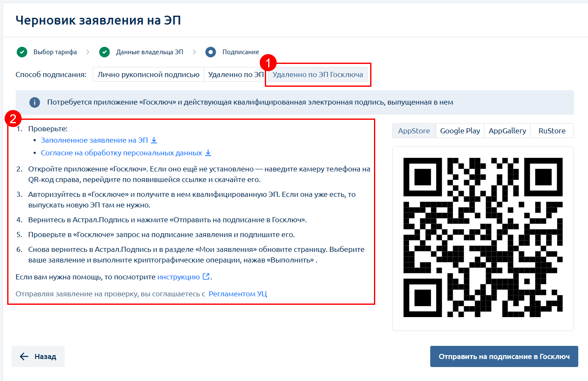The height and width of the screenshot is (381, 588).
Task: Click the blue info icon in notice banner
Action: 35,102
